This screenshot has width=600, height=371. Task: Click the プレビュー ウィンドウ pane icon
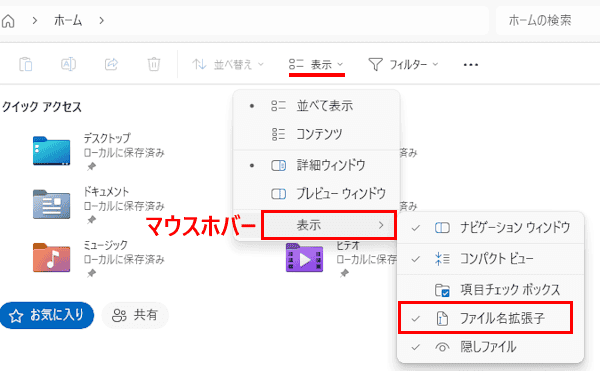point(279,194)
